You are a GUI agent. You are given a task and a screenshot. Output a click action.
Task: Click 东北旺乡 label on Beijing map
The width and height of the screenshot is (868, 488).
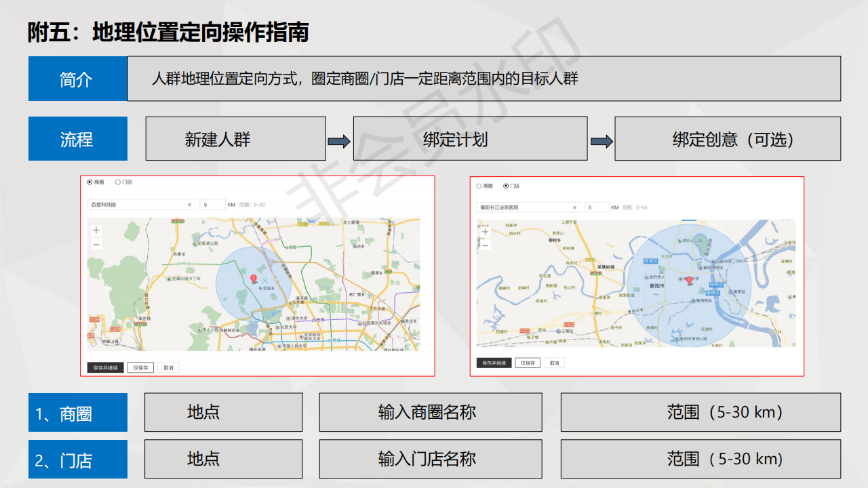pyautogui.click(x=267, y=288)
